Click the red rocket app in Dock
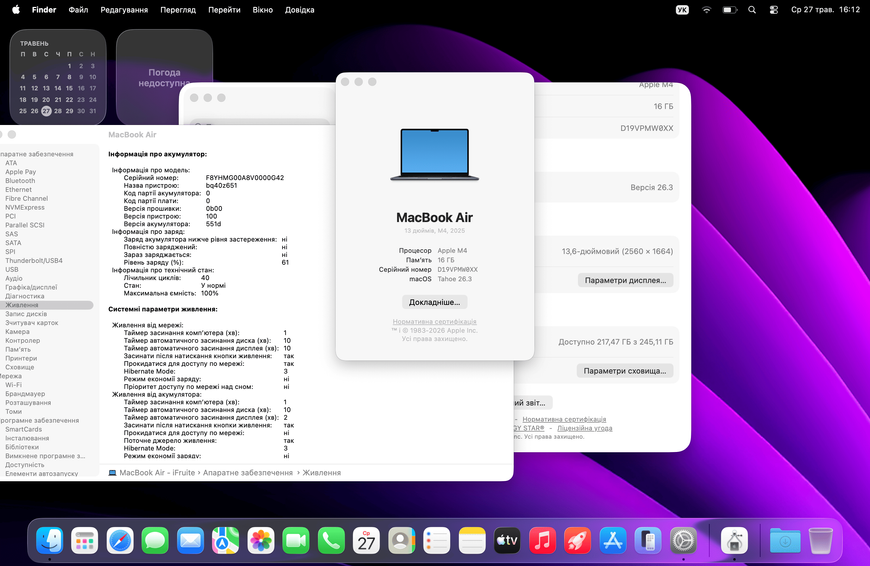 coord(578,540)
